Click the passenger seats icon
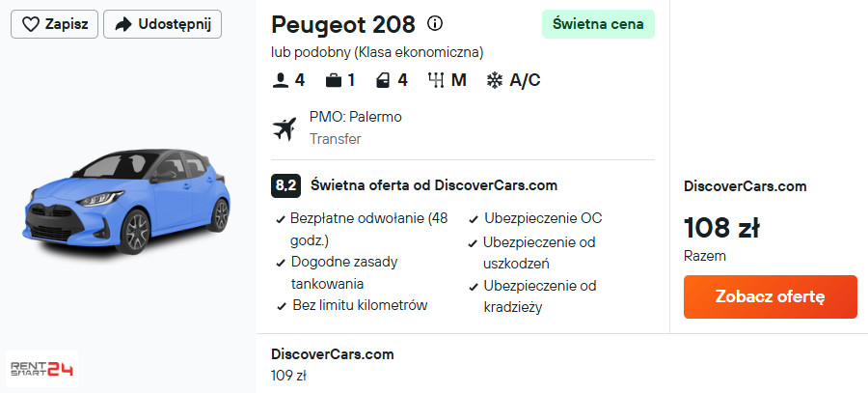 [281, 80]
